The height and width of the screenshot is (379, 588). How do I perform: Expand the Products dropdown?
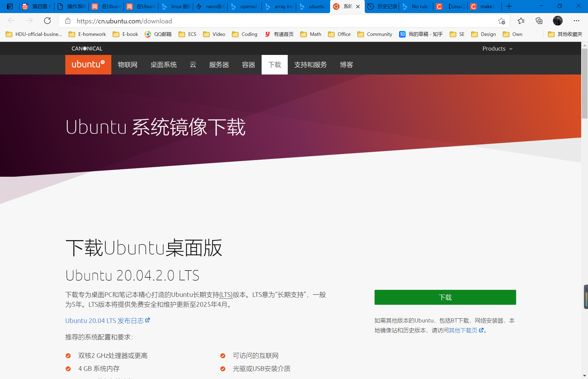(497, 48)
